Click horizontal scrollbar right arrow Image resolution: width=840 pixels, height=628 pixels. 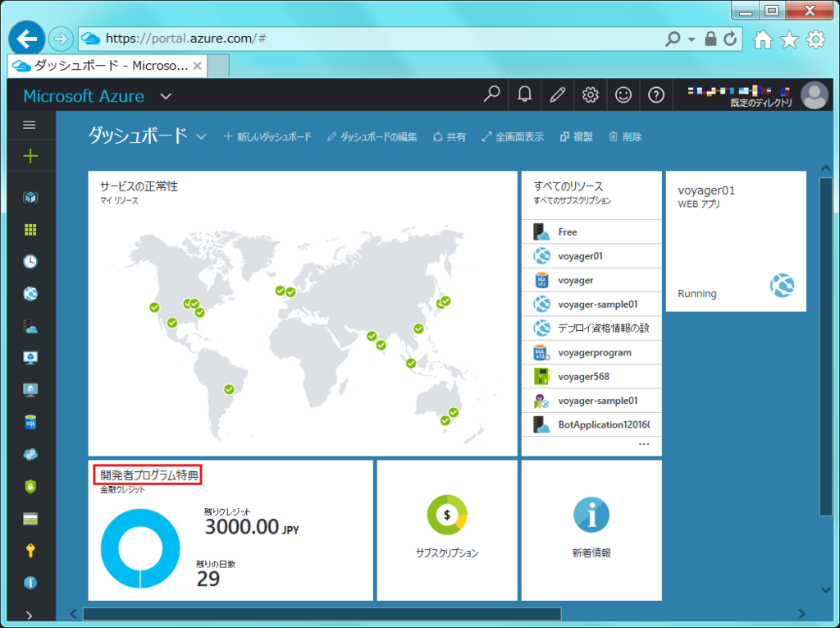[801, 613]
